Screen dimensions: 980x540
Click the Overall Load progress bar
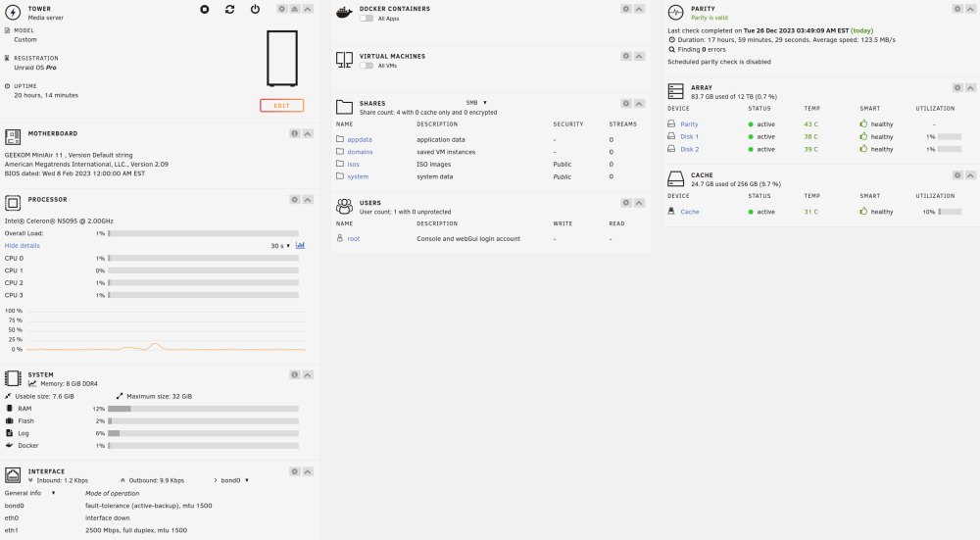tap(203, 233)
